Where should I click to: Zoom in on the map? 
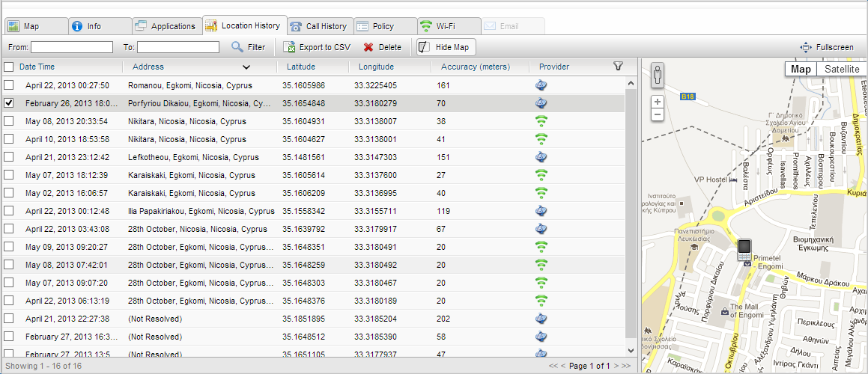click(x=658, y=102)
